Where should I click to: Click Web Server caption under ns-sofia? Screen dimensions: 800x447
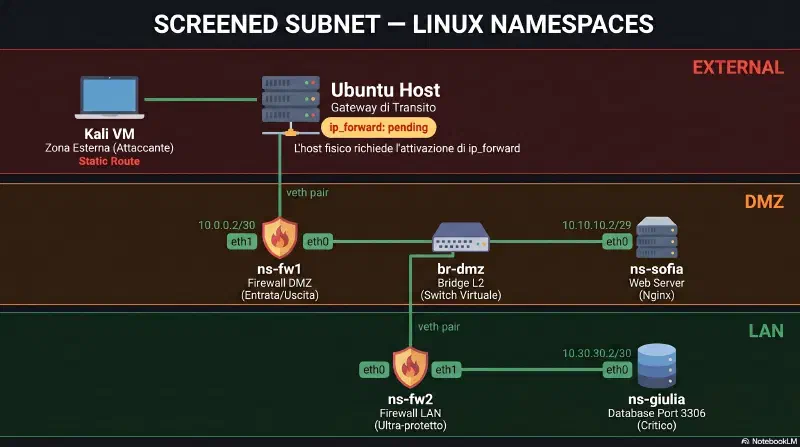click(657, 283)
